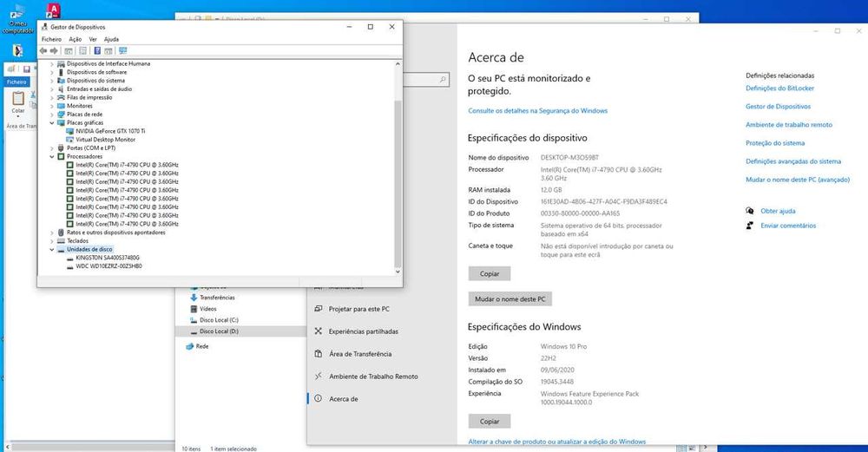
Task: Click Enviar comentários link
Action: [x=788, y=226]
